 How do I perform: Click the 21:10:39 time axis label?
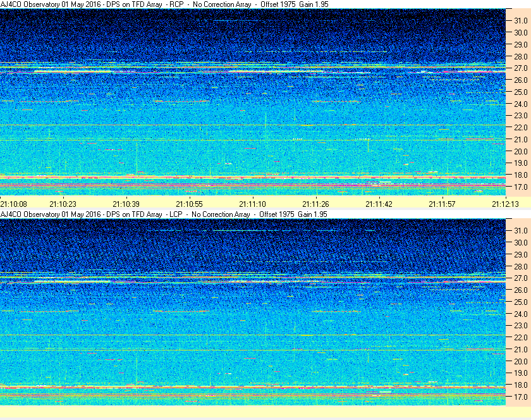[126, 204]
